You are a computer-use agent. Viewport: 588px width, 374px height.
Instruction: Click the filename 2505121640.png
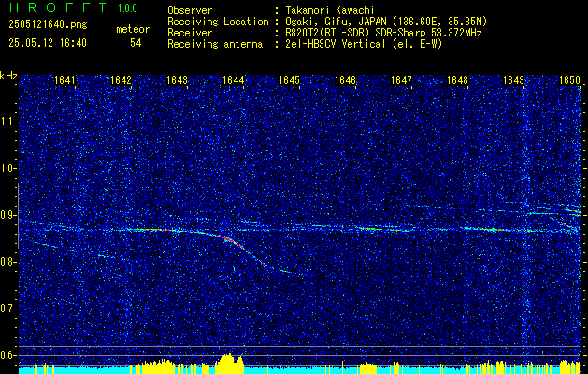(48, 24)
